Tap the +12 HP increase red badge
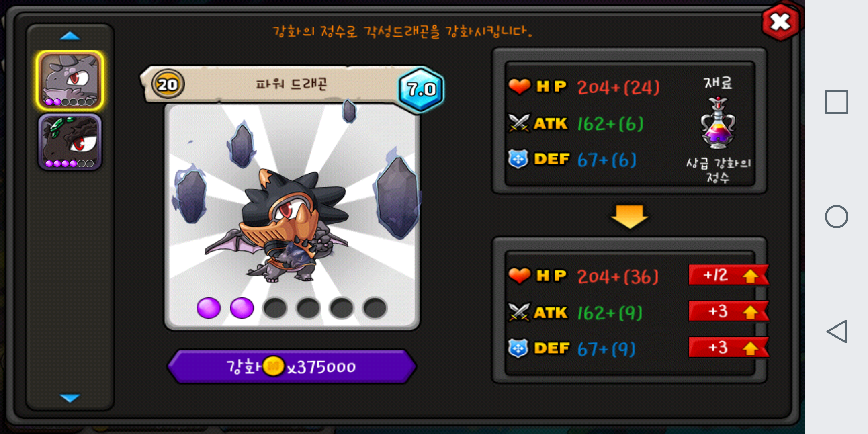Screen dimensions: 868x434 click(x=729, y=275)
